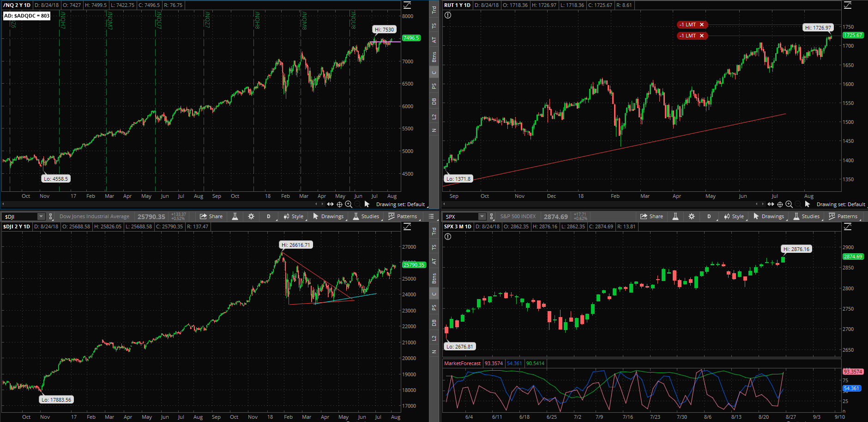Expand the SPX symbol dropdown arrow
This screenshot has height=422, width=868.
(482, 216)
